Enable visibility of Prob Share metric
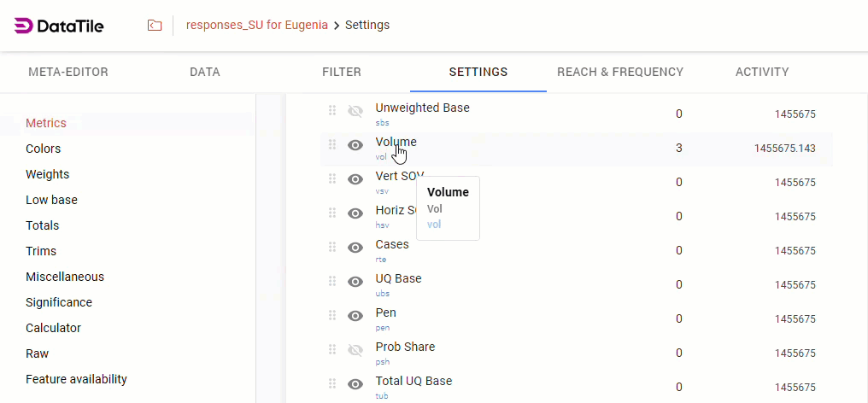Screen dimensions: 868x403 pyautogui.click(x=355, y=350)
